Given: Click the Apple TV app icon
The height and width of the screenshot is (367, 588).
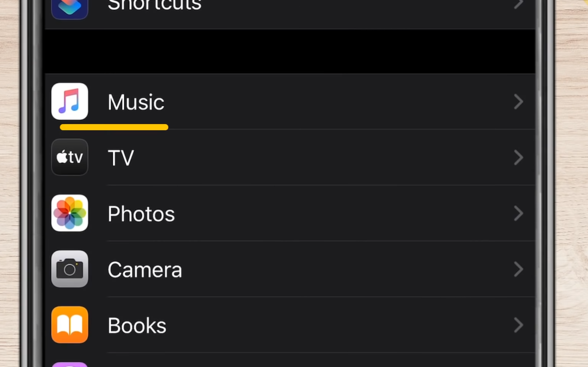Looking at the screenshot, I should 70,157.
